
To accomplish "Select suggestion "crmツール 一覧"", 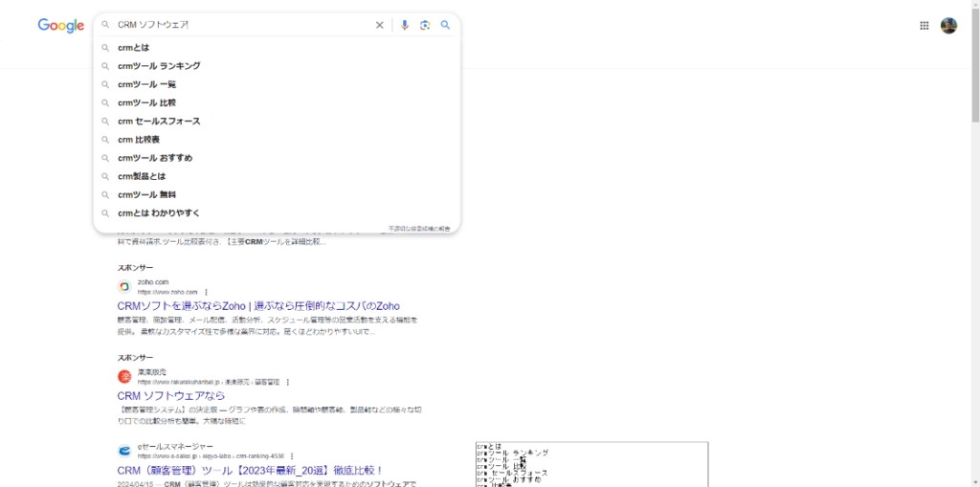I will (277, 84).
